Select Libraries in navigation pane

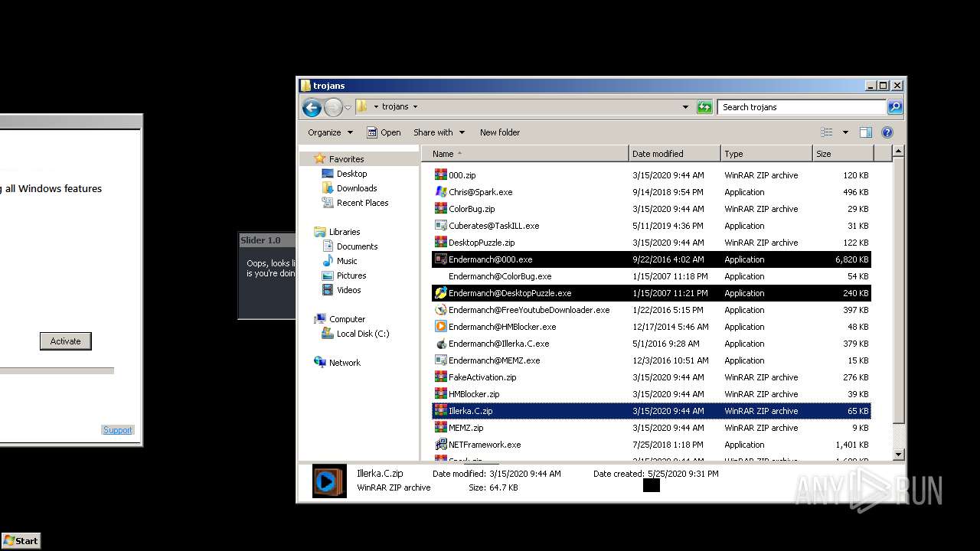tap(345, 232)
